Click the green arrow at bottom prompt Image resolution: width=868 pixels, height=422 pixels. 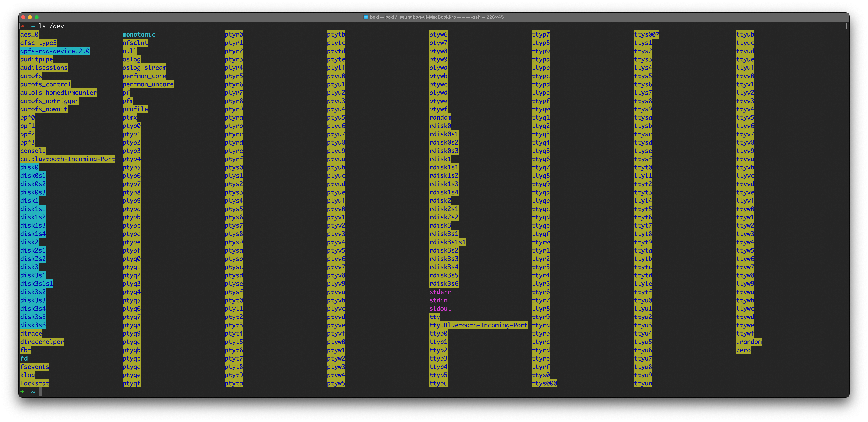tap(22, 392)
